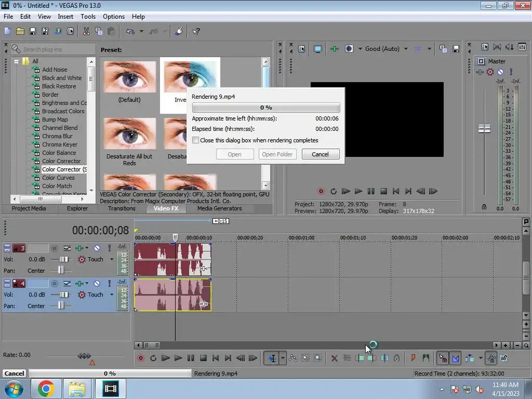The image size is (532, 399).
Task: Open edit tool selection dropdown arrow
Action: [x=283, y=358]
